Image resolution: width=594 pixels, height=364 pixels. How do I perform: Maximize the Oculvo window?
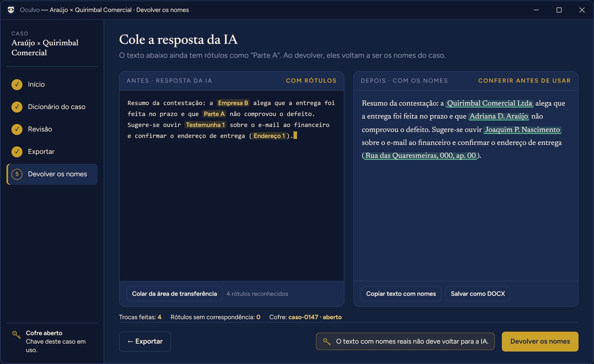point(559,10)
